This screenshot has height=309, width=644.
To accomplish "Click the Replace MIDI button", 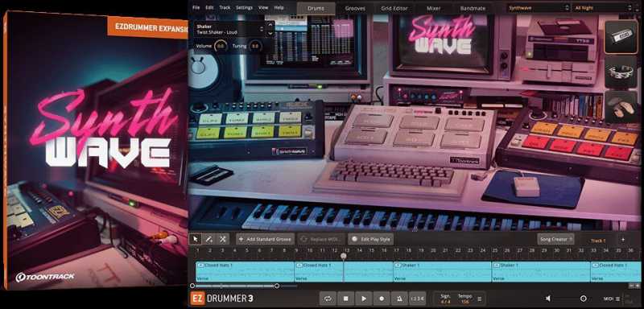I will pyautogui.click(x=321, y=239).
